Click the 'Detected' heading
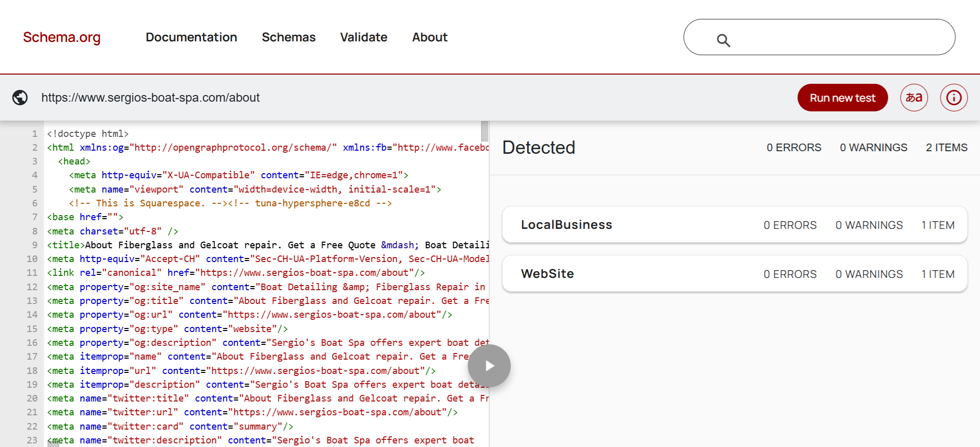 point(539,148)
